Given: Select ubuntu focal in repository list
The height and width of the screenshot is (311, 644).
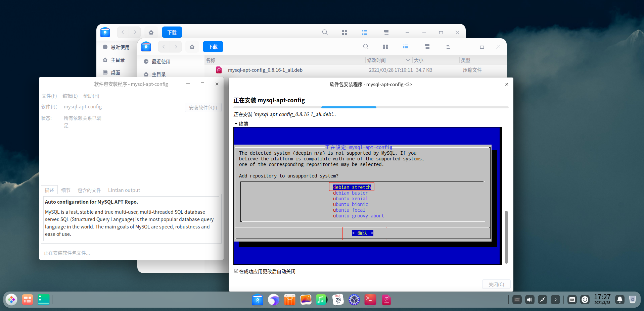Looking at the screenshot, I should 349,210.
